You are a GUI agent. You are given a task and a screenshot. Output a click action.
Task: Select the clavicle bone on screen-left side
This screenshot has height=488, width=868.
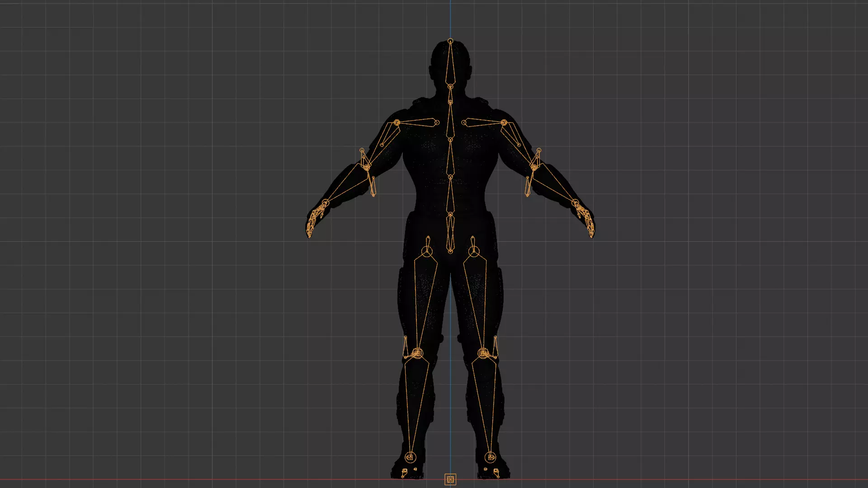point(416,122)
